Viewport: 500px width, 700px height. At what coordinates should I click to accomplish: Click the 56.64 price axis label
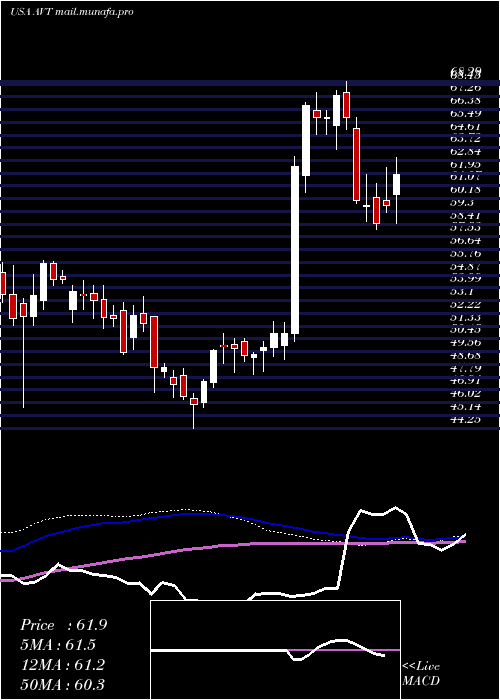pos(466,241)
